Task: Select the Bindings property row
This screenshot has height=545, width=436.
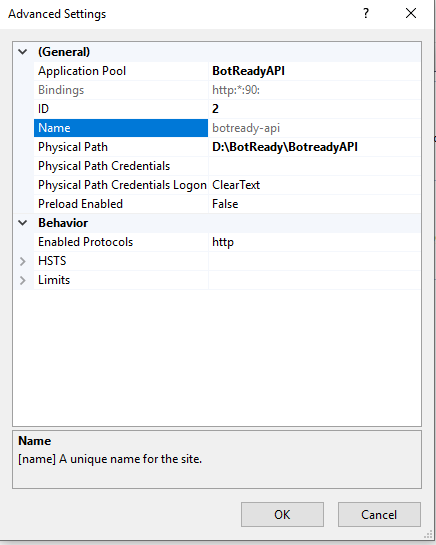Action: 227,90
